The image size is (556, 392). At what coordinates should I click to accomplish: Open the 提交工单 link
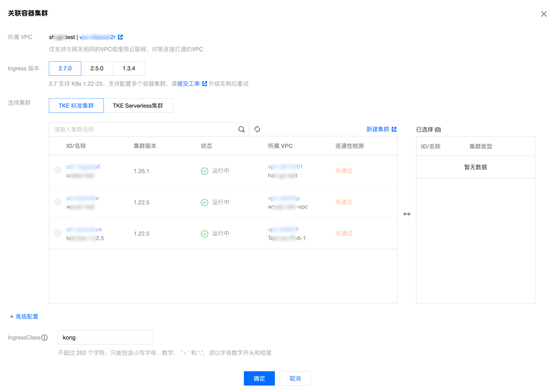(x=188, y=84)
